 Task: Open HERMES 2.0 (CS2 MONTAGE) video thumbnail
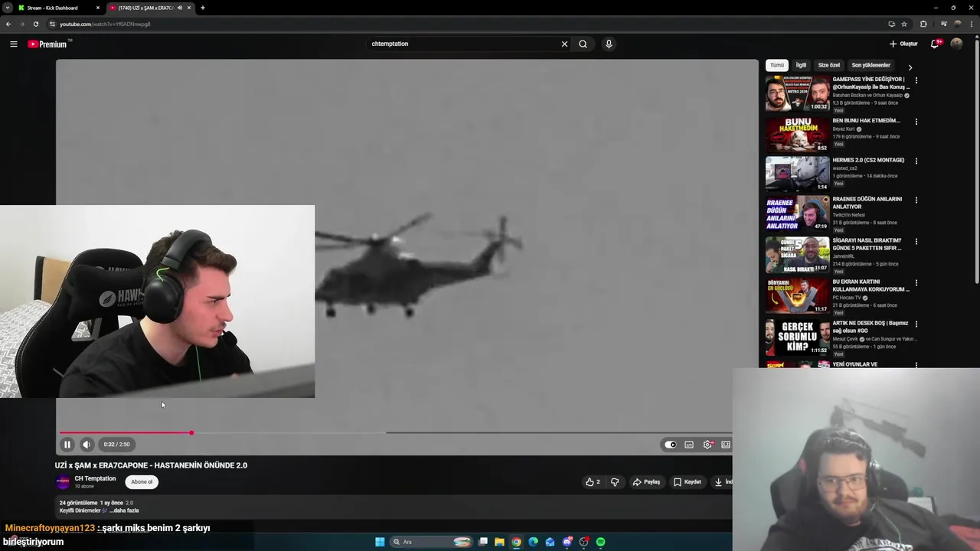(797, 173)
